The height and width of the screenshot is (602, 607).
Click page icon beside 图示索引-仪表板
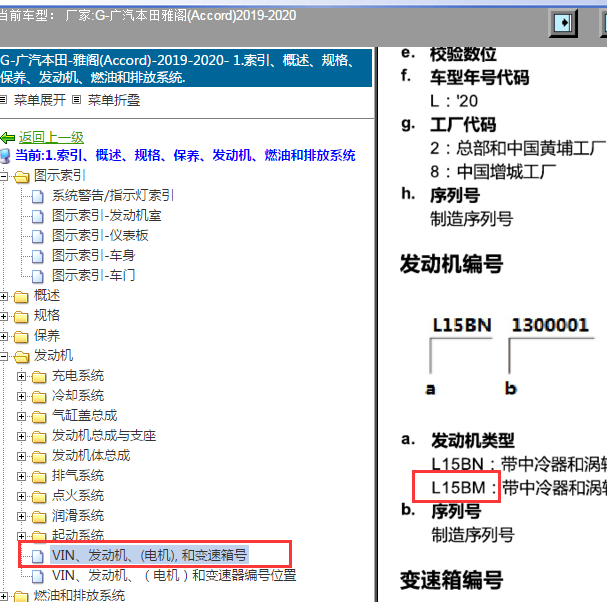tap(38, 236)
